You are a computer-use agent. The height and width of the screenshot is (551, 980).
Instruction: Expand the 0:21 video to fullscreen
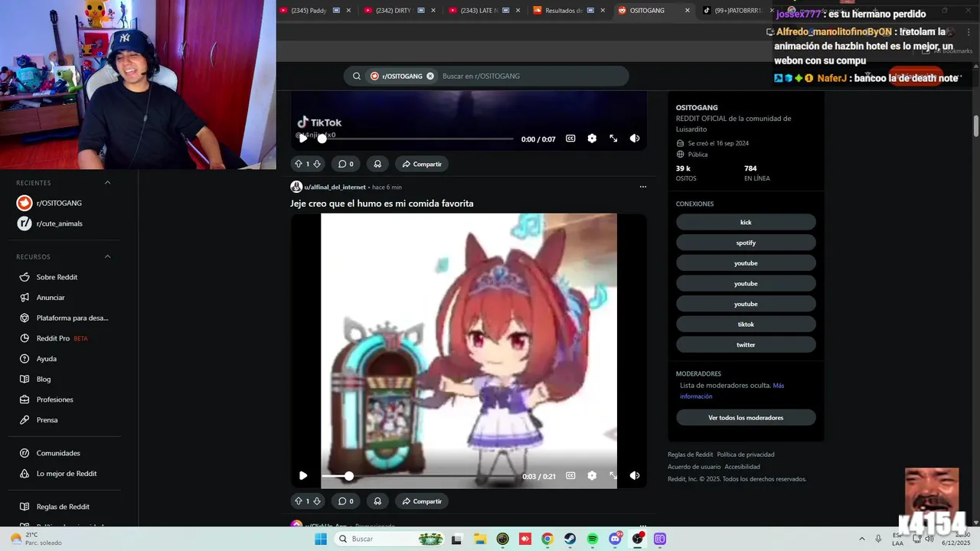click(x=613, y=476)
